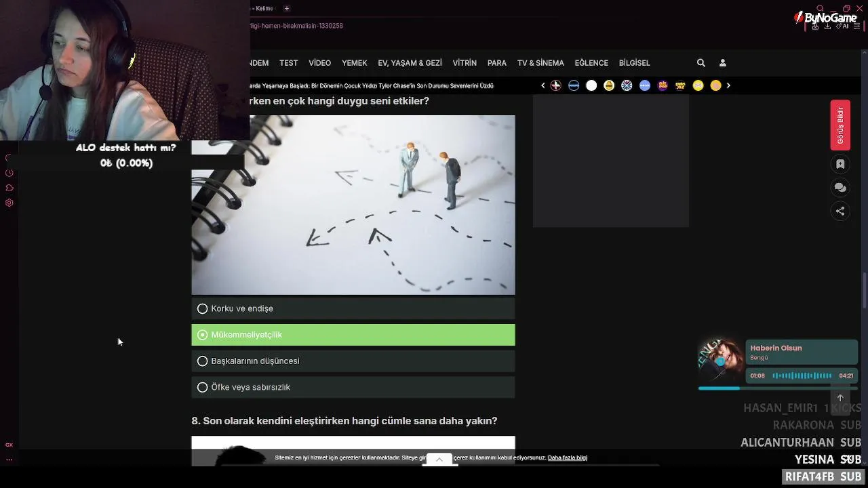Click the Bengü album cover thumbnail
The width and height of the screenshot is (868, 488).
click(x=721, y=361)
